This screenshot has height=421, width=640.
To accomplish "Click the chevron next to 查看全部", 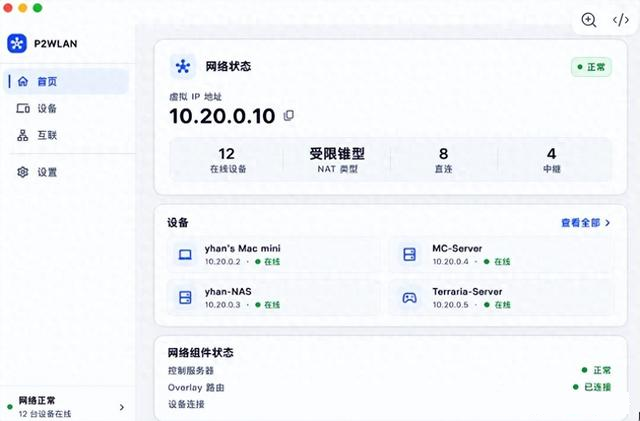I will pyautogui.click(x=607, y=223).
